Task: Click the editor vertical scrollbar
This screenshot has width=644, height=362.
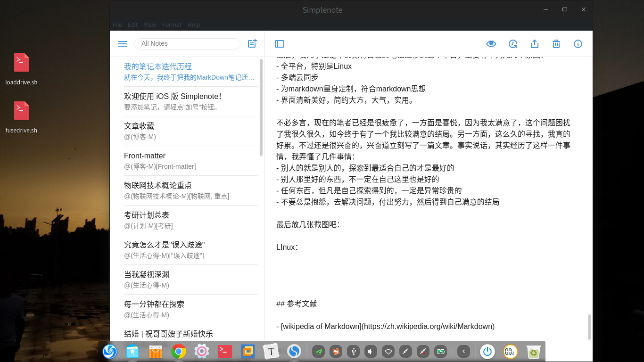Action: (589, 327)
